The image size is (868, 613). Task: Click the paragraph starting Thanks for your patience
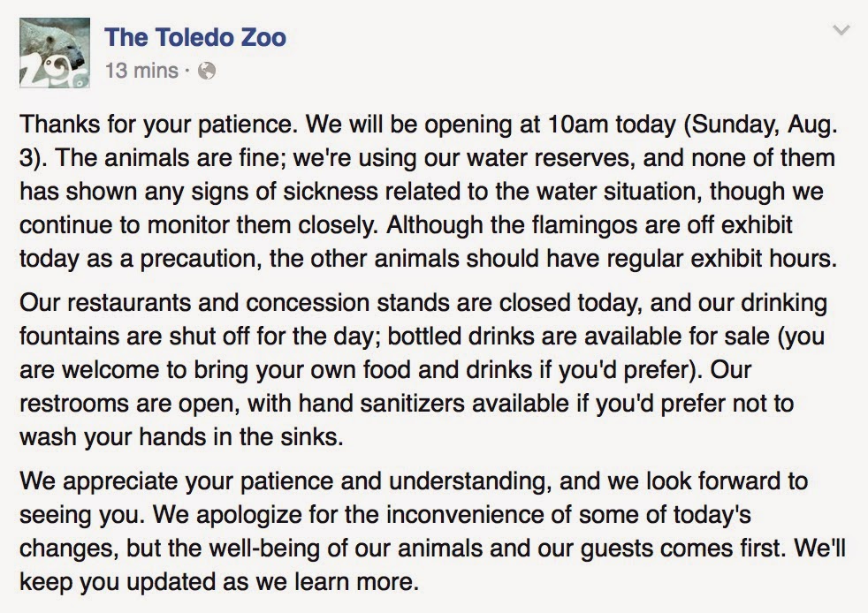[x=429, y=192]
